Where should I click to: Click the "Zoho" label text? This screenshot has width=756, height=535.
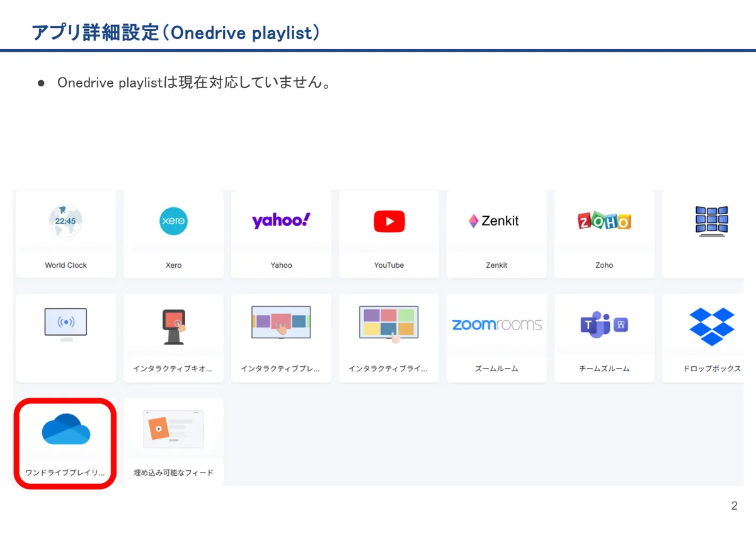pyautogui.click(x=604, y=265)
